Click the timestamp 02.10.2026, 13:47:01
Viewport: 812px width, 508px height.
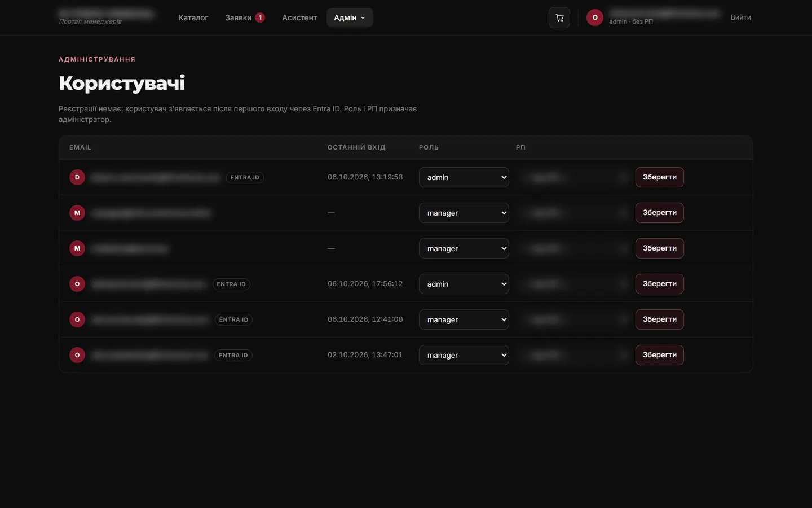coord(365,355)
